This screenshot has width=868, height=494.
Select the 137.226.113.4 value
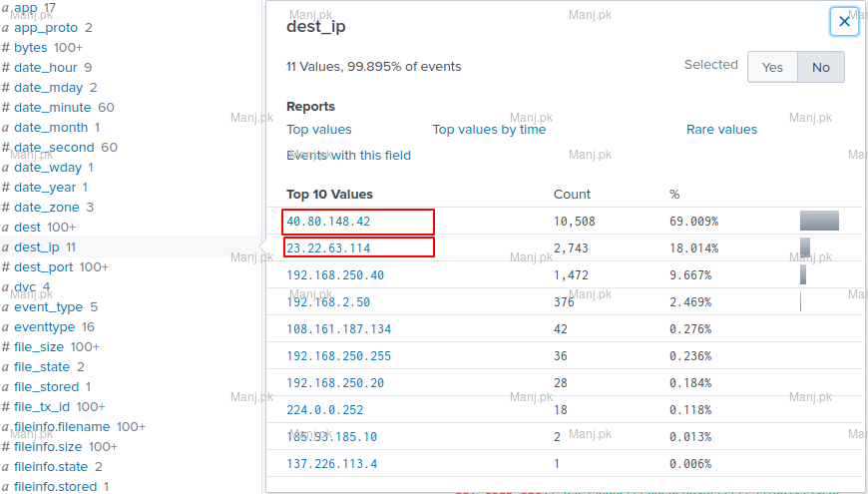pyautogui.click(x=332, y=463)
